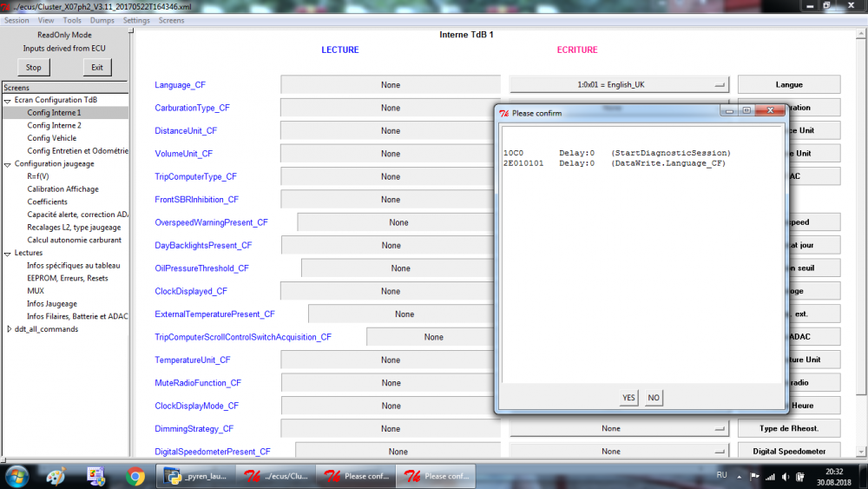The image size is (868, 489).
Task: Open Google Chrome from the taskbar
Action: click(135, 476)
